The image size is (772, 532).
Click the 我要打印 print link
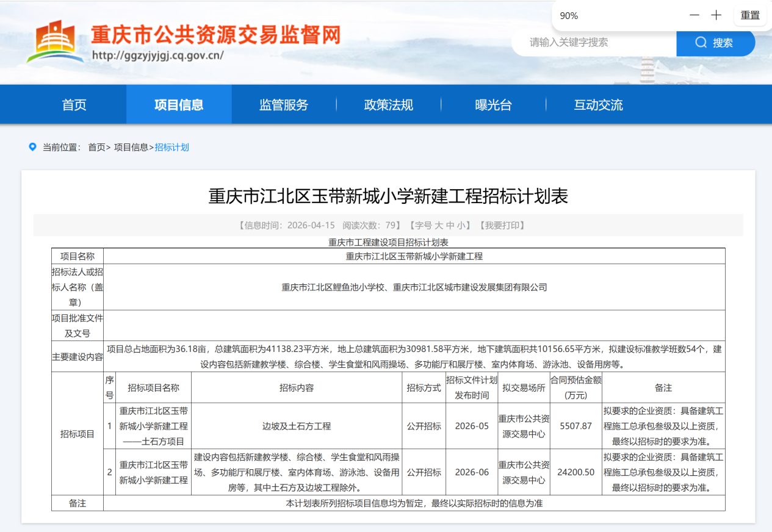click(x=504, y=225)
